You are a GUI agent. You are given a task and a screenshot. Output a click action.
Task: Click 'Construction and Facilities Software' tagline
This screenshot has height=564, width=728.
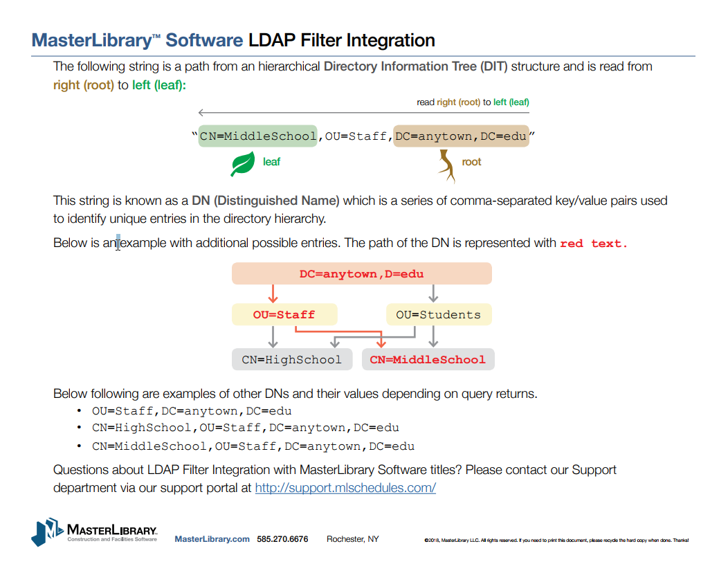click(112, 539)
